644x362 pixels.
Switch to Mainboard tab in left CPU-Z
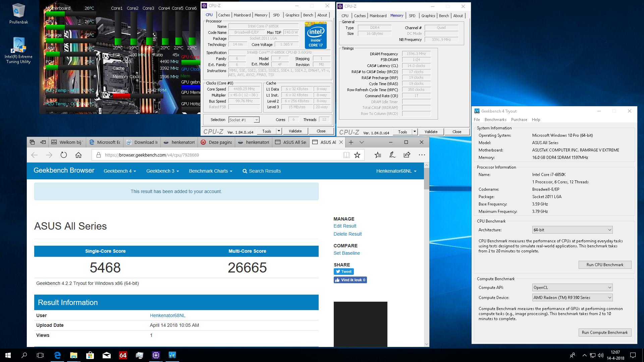click(242, 15)
